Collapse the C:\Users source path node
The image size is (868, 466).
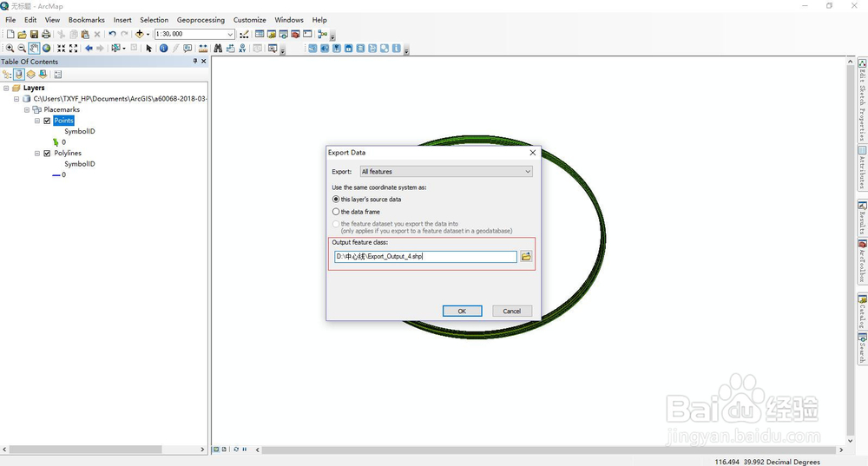coord(16,99)
